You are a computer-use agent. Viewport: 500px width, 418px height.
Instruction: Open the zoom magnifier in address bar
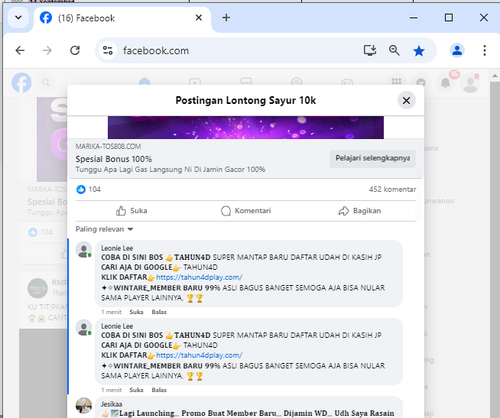click(394, 51)
